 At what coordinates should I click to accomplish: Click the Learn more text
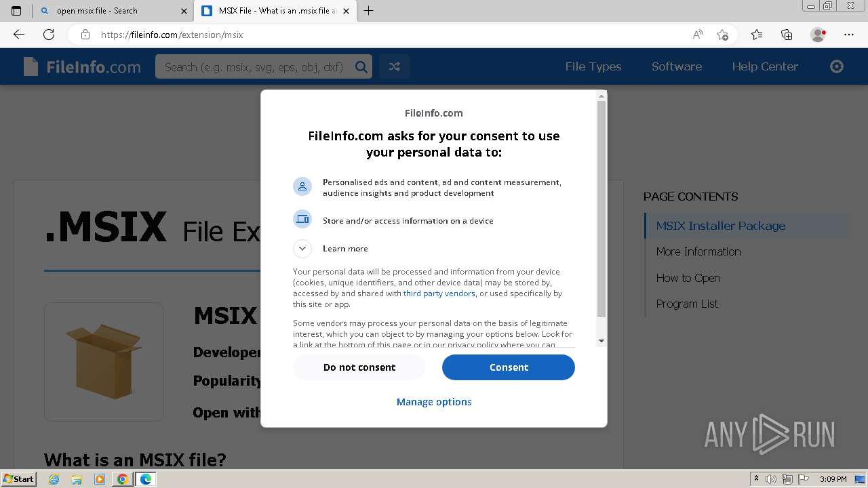coord(345,249)
